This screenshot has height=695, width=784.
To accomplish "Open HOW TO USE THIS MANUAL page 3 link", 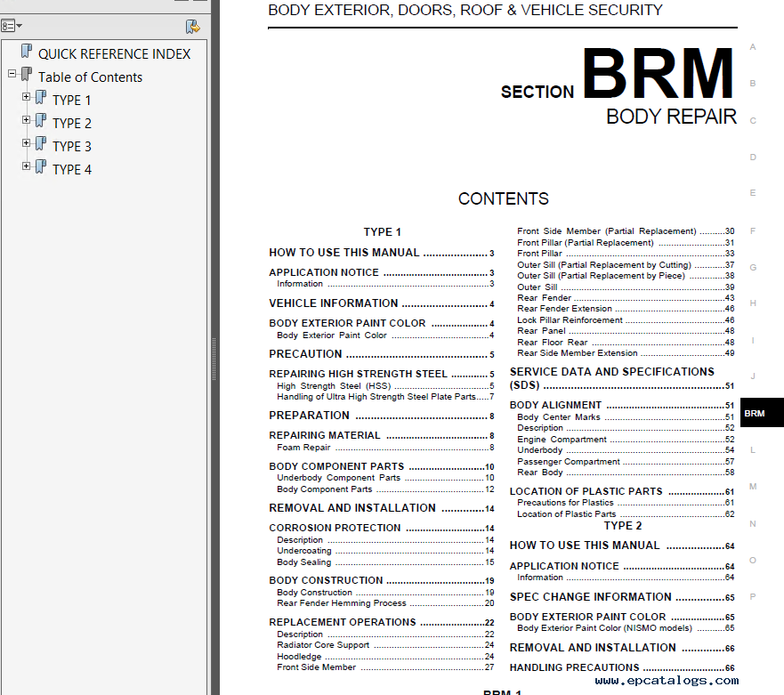I will (382, 253).
